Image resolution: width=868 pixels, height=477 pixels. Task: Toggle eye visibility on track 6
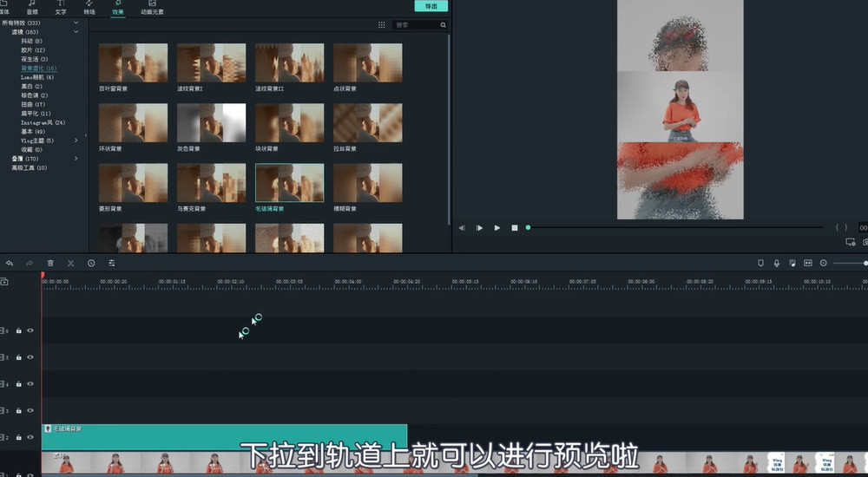click(30, 330)
